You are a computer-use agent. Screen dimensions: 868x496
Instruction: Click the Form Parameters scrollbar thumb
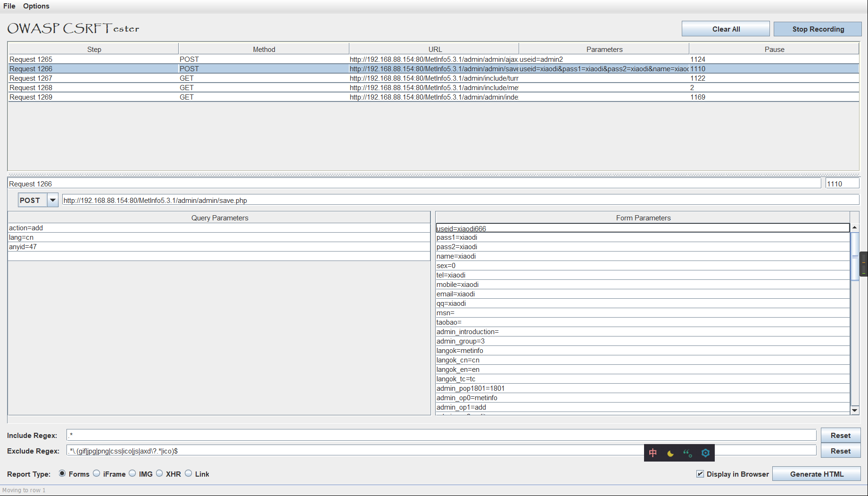tap(854, 256)
